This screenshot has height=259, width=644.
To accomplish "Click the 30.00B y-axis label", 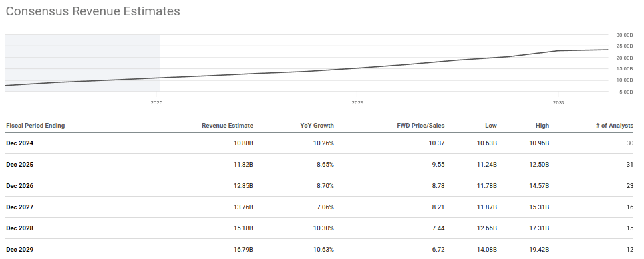I will click(x=624, y=35).
